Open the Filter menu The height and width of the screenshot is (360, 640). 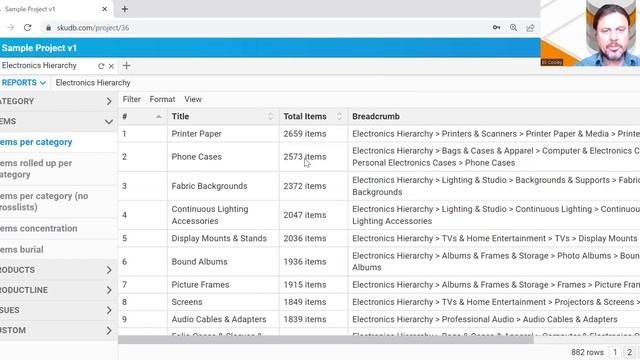pos(131,99)
